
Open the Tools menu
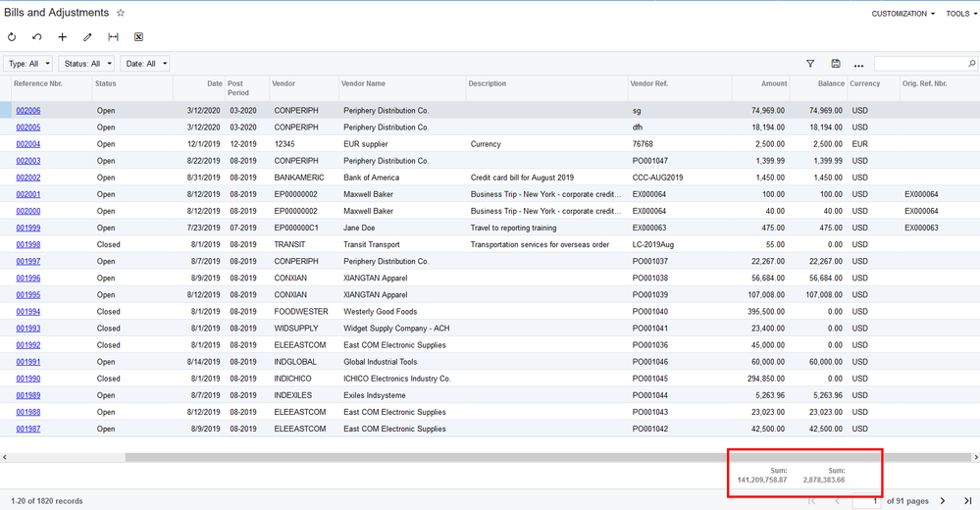coord(961,13)
